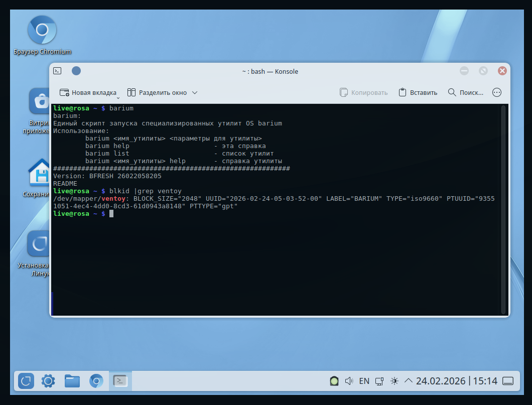This screenshot has width=532, height=405.
Task: Click the Konsole window menu icon in titlebar
Action: click(x=58, y=71)
